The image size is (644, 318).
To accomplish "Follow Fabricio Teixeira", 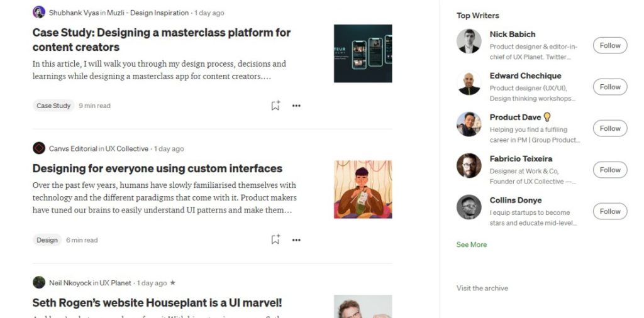I will point(610,170).
